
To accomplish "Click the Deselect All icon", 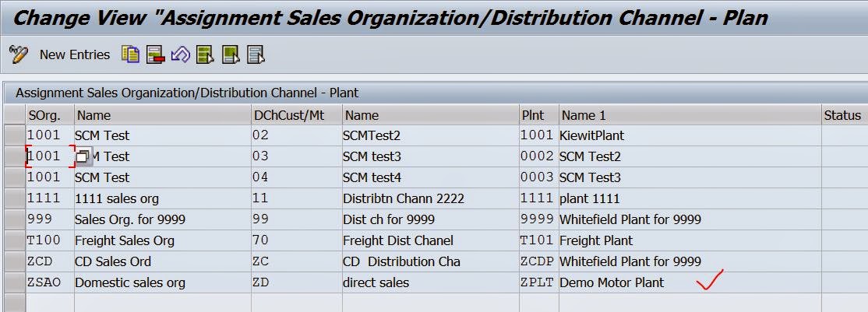I will [x=256, y=54].
